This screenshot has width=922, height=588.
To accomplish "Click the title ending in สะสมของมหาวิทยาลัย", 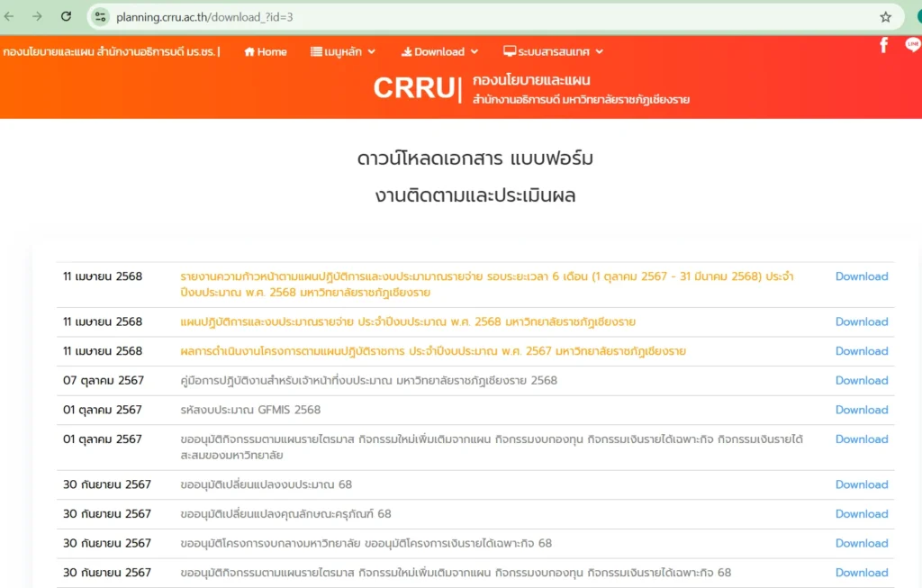I will (x=492, y=448).
